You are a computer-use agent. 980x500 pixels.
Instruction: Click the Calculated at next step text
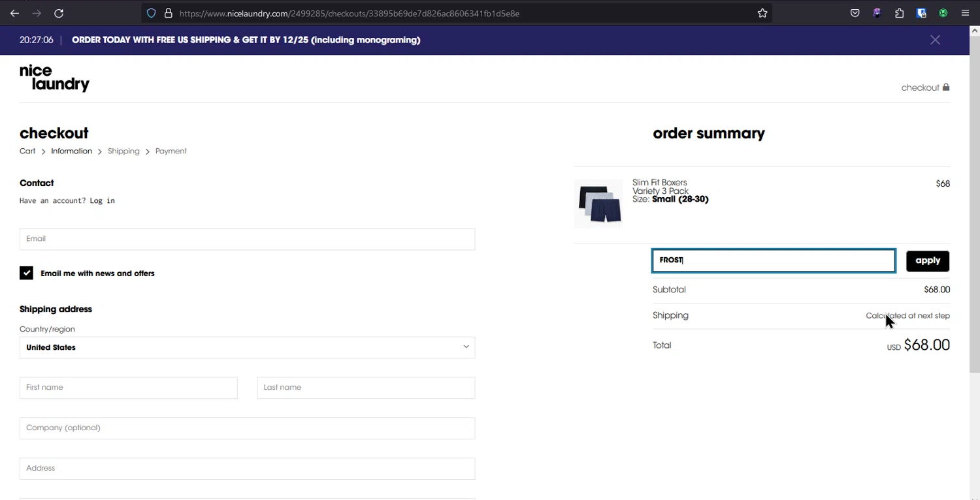907,316
